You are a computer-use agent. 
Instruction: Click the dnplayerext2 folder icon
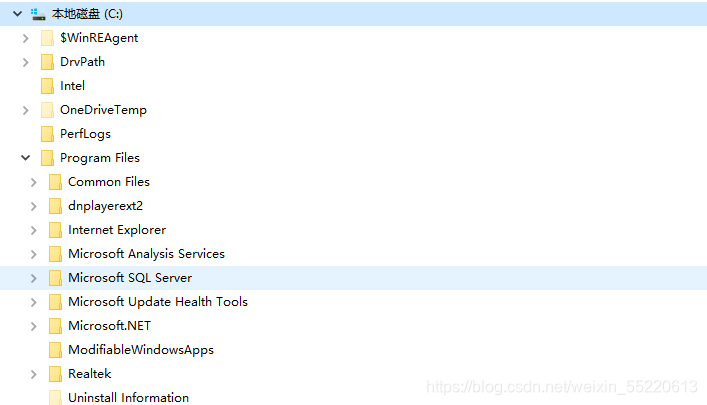[x=55, y=206]
